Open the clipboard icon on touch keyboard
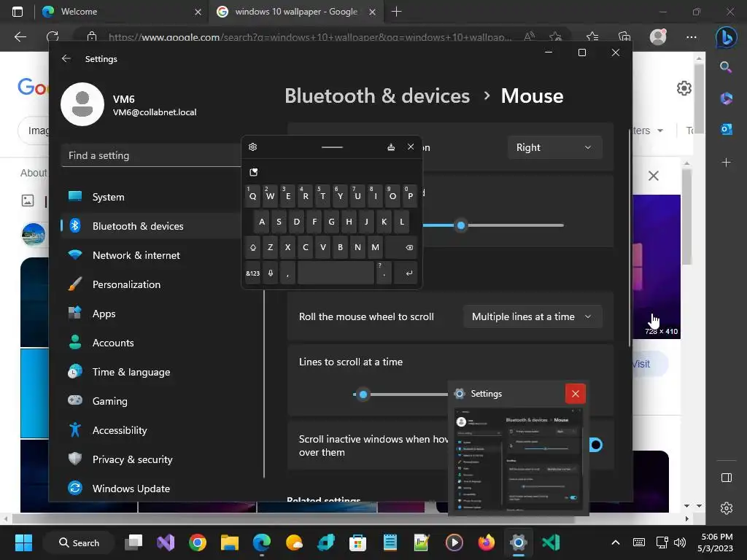Viewport: 747px width, 560px height. pos(253,172)
